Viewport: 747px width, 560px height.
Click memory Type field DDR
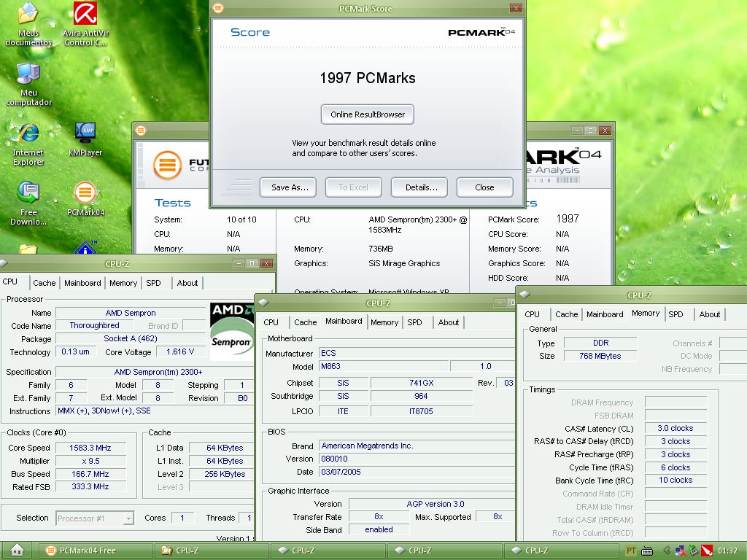coord(600,343)
